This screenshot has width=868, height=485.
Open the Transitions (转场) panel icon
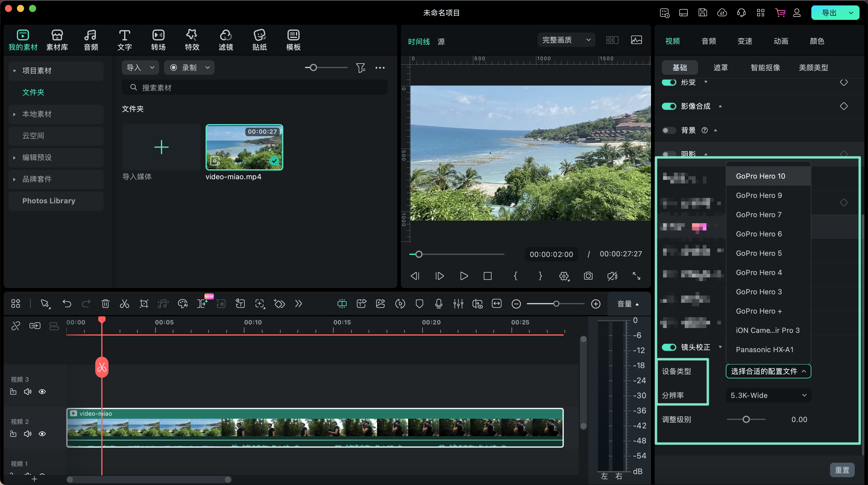158,39
